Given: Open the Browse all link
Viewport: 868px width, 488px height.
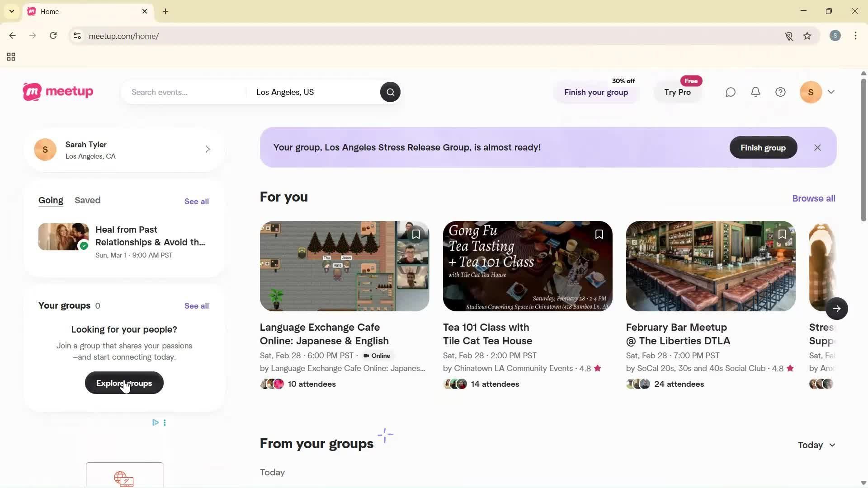Looking at the screenshot, I should click(813, 198).
